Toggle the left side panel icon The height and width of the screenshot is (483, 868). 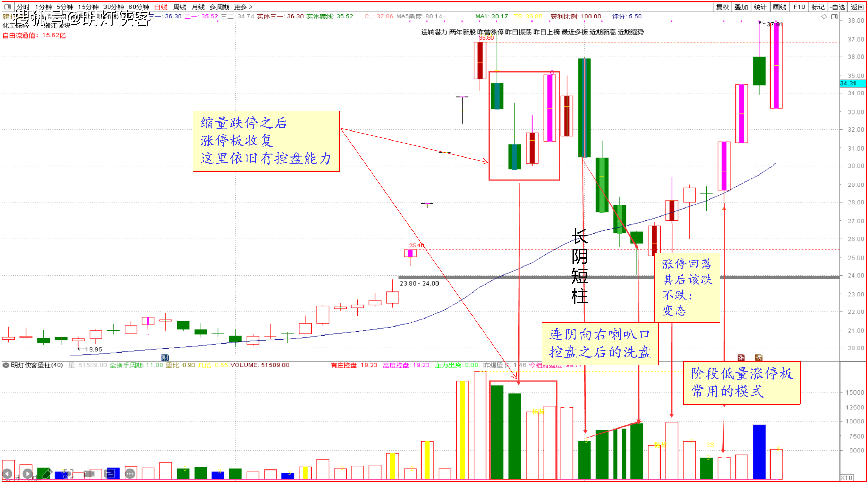(x=8, y=7)
